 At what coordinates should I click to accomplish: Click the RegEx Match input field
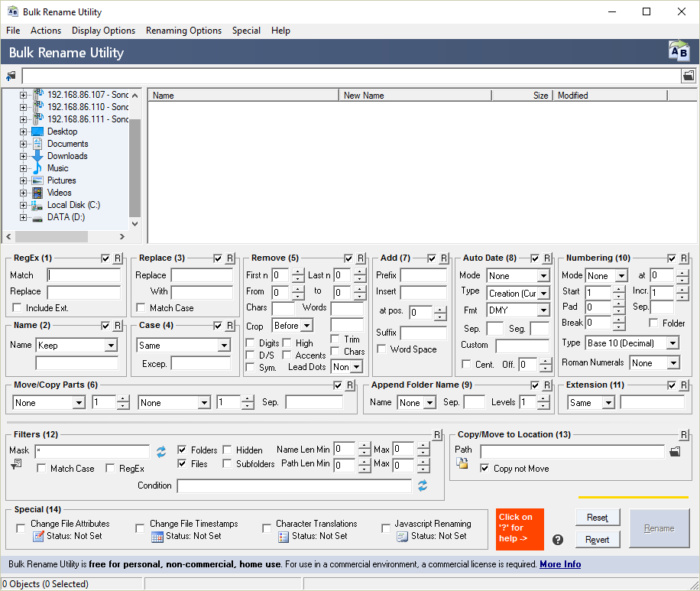point(83,275)
